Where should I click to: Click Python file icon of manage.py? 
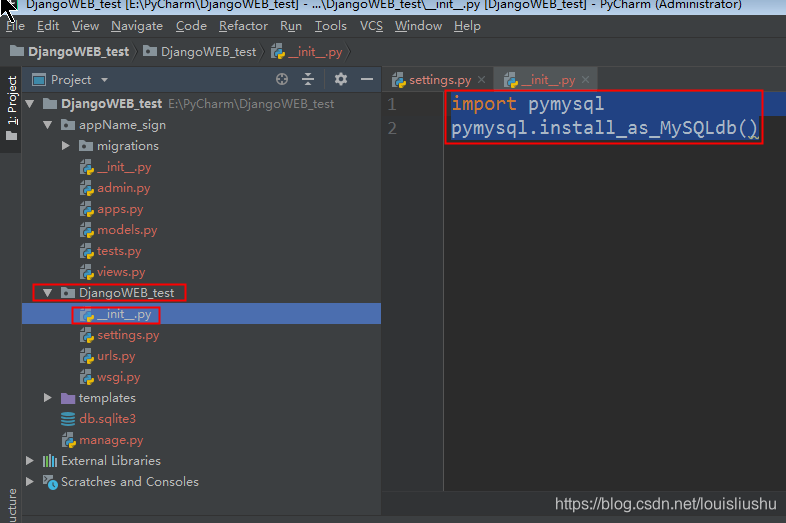tap(68, 440)
